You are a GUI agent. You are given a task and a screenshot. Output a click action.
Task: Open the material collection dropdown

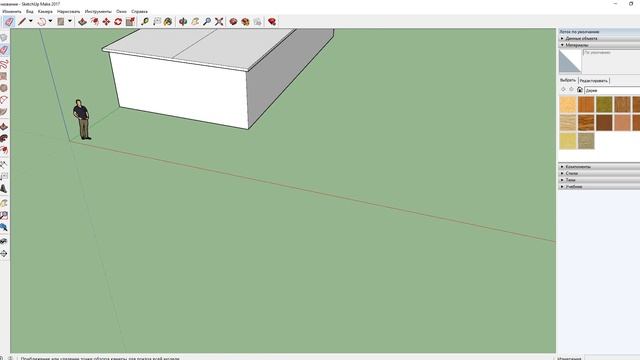pyautogui.click(x=612, y=90)
